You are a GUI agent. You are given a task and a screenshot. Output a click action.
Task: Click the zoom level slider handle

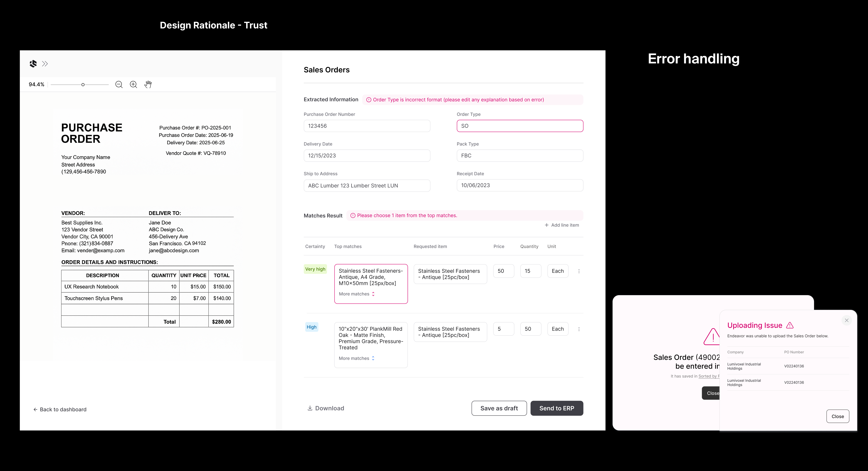click(x=83, y=84)
